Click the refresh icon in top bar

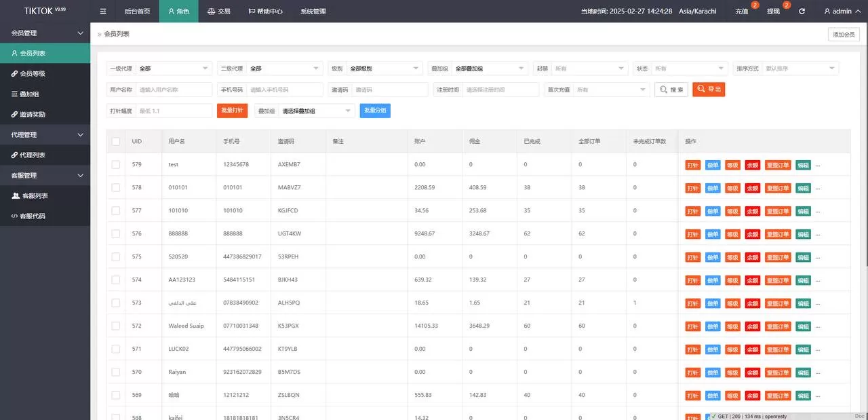tap(802, 12)
